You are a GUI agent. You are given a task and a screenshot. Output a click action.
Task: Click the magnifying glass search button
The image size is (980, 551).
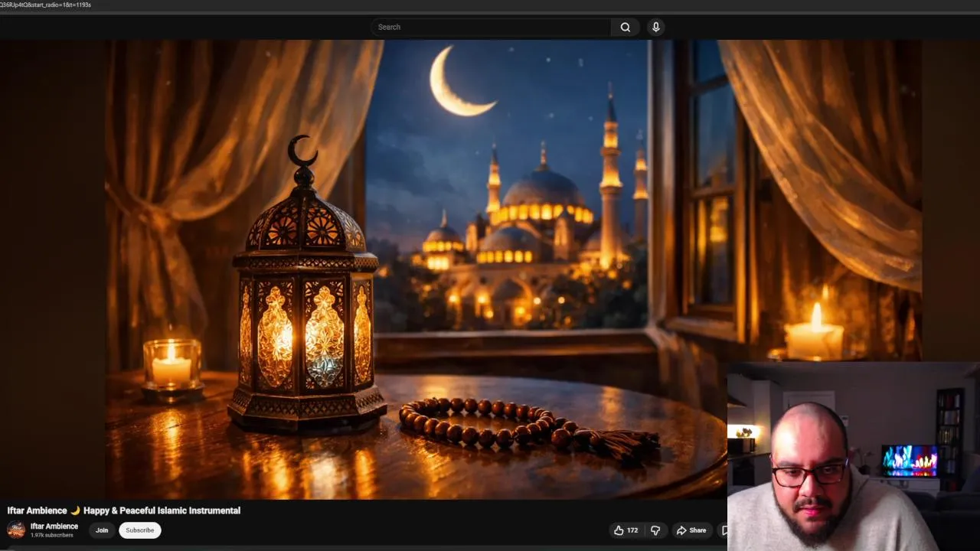[x=626, y=27]
